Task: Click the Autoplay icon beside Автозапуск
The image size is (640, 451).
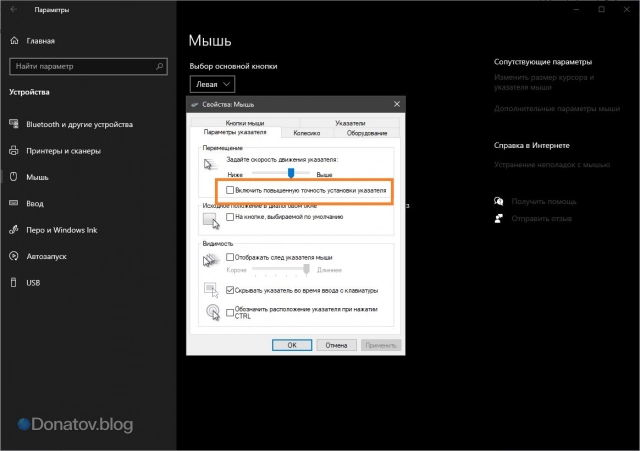Action: pyautogui.click(x=14, y=256)
